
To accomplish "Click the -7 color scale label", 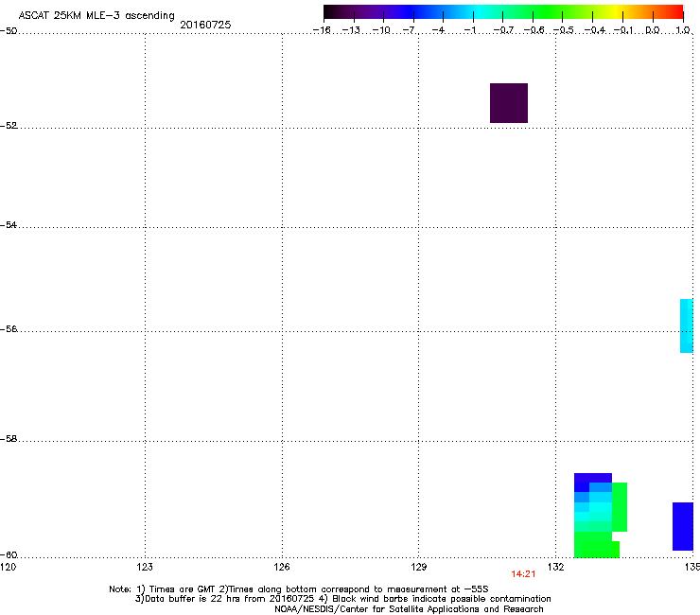I will tap(410, 30).
